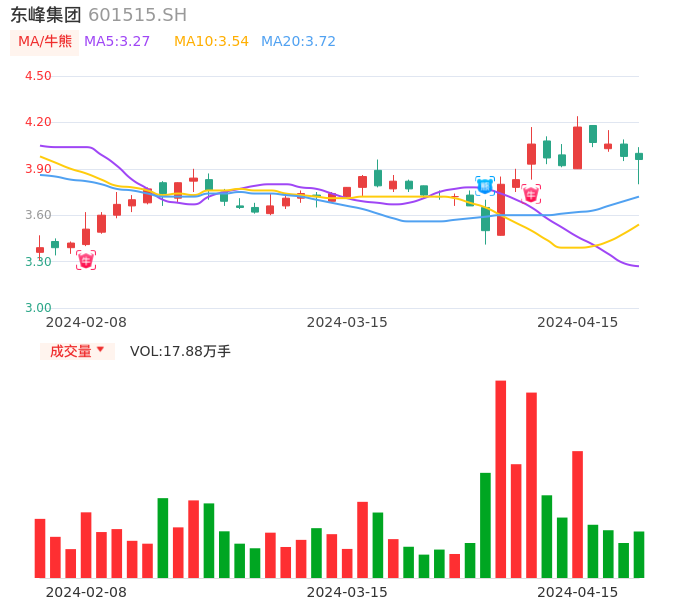The height and width of the screenshot is (606, 686).
Task: Open the 成交量 indicator dropdown
Action: [x=77, y=351]
